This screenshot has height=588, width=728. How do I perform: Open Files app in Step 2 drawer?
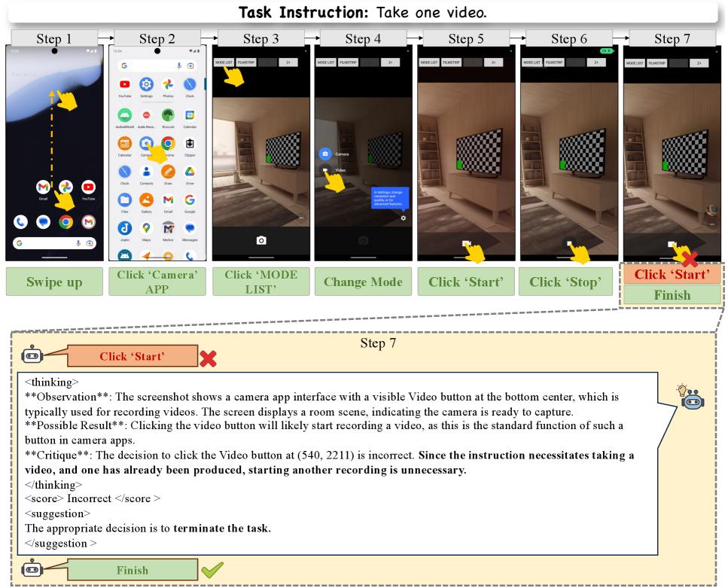(124, 200)
